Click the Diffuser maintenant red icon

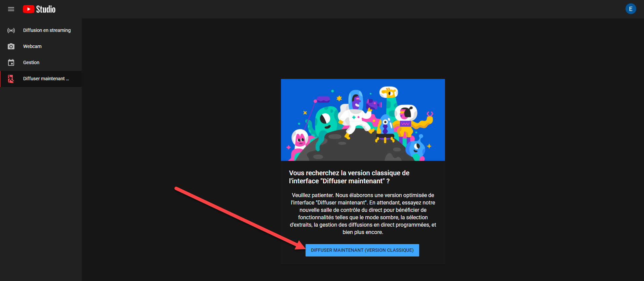(11, 79)
